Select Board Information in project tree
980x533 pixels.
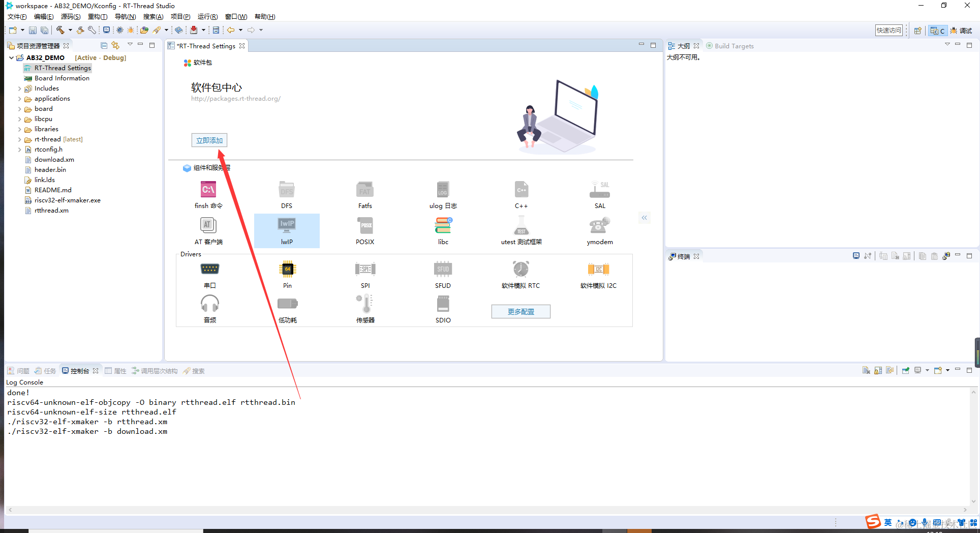pos(56,78)
